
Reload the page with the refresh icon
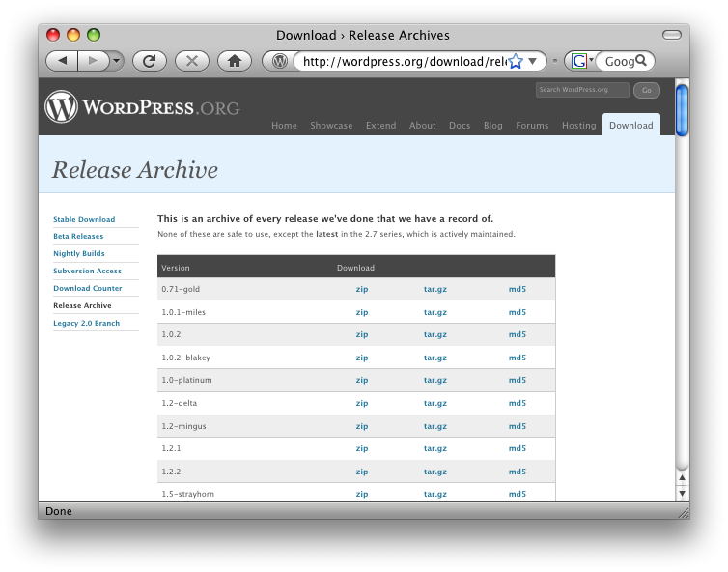coord(149,61)
